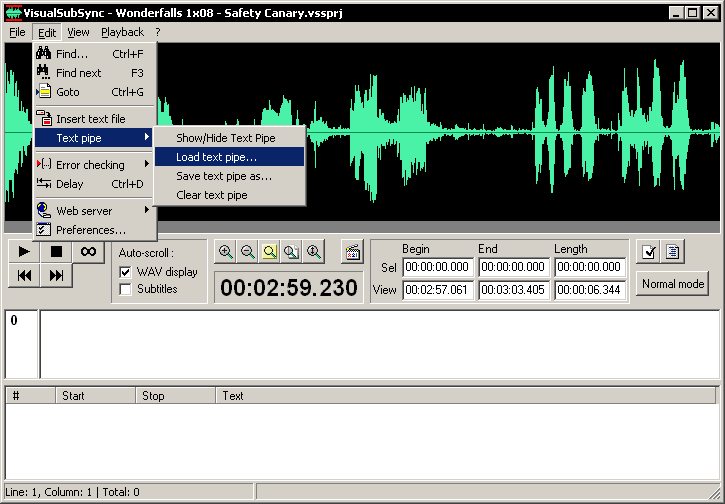Click the Normal mode button
The width and height of the screenshot is (725, 504).
point(673,283)
